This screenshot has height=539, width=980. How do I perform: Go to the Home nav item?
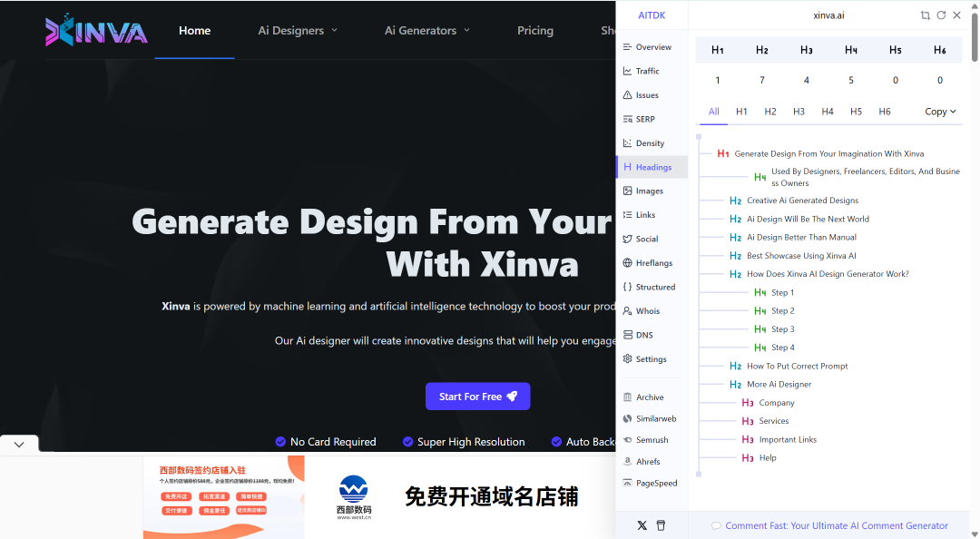pyautogui.click(x=194, y=30)
